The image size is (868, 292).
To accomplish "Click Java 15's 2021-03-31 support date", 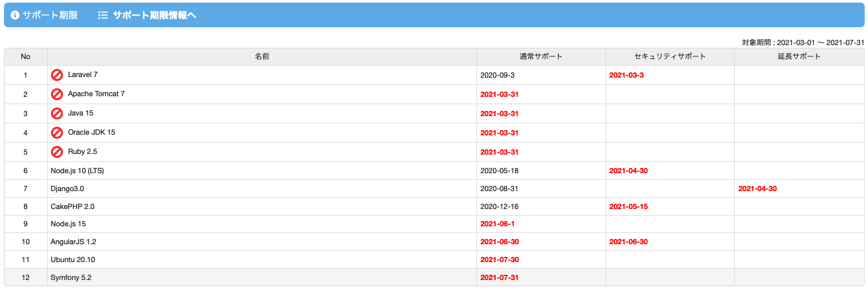I will [x=499, y=113].
